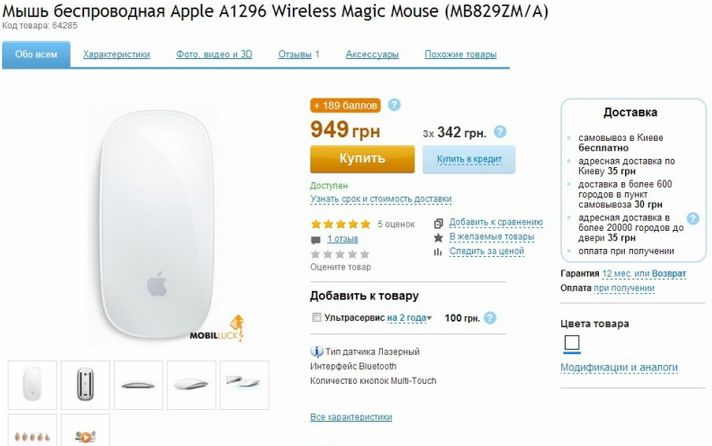Click the chart icon next to Следить за ценой
The height and width of the screenshot is (446, 712).
(438, 252)
